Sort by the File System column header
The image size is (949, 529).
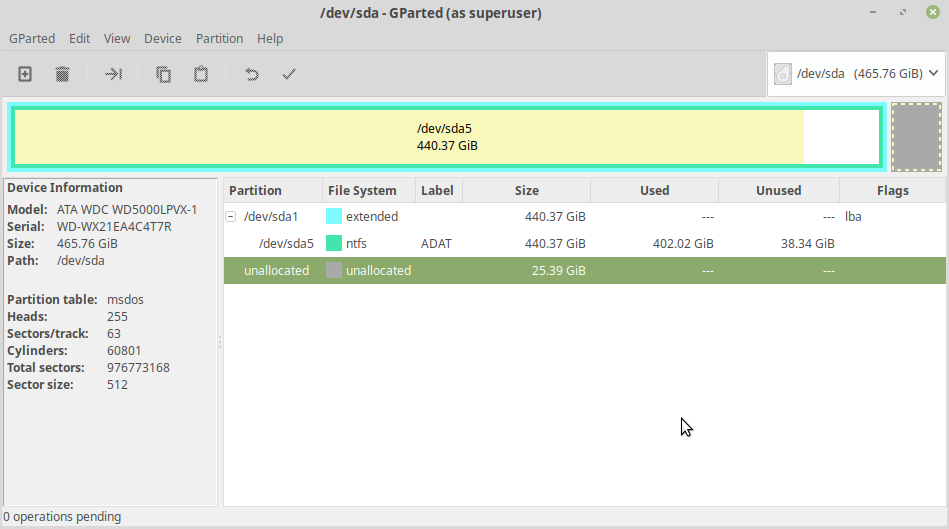(369, 191)
